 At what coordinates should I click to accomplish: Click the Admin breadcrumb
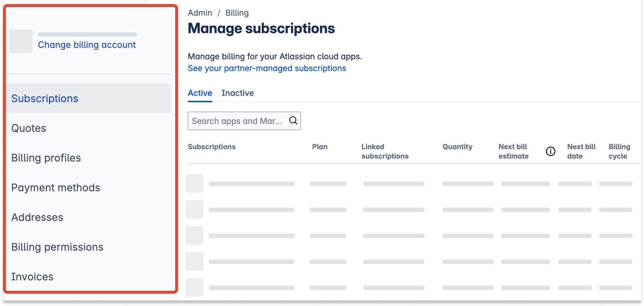(x=200, y=13)
